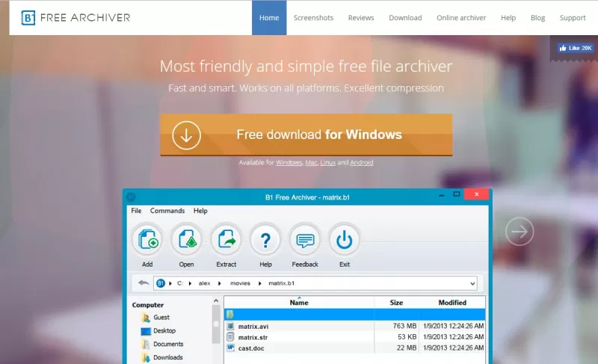Select Guest in the Computer tree
Image resolution: width=598 pixels, height=364 pixels.
coord(161,317)
